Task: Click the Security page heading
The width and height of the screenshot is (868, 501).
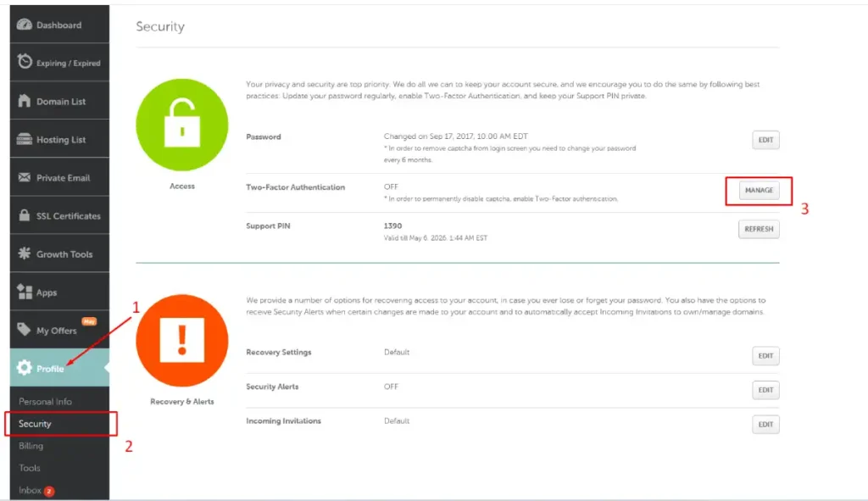Action: 160,26
